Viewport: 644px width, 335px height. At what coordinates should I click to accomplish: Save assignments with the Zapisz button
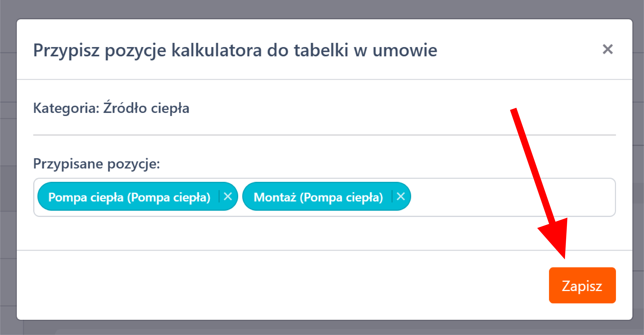(x=582, y=285)
